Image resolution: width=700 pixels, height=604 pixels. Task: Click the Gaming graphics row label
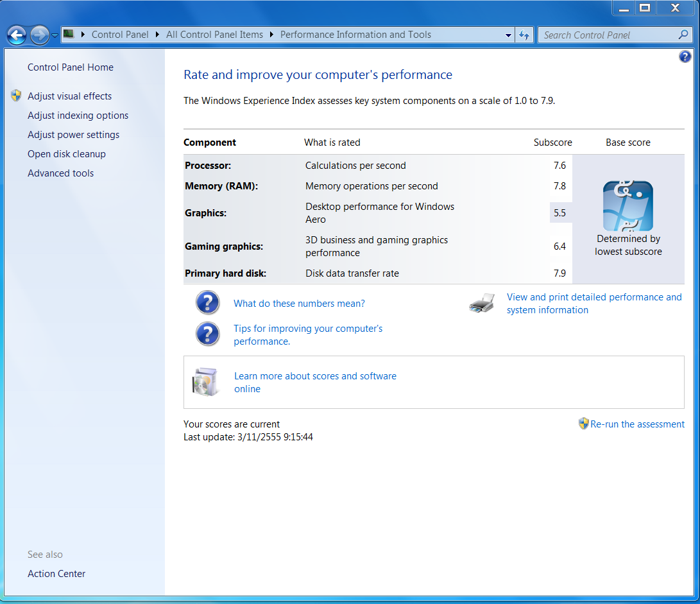224,246
